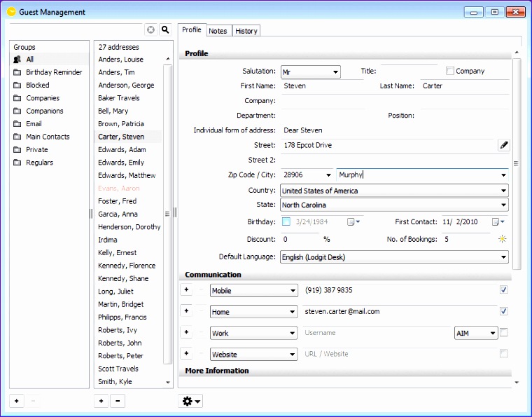Click the Email folder icon
Viewport: 532px width, 417px height.
point(17,124)
